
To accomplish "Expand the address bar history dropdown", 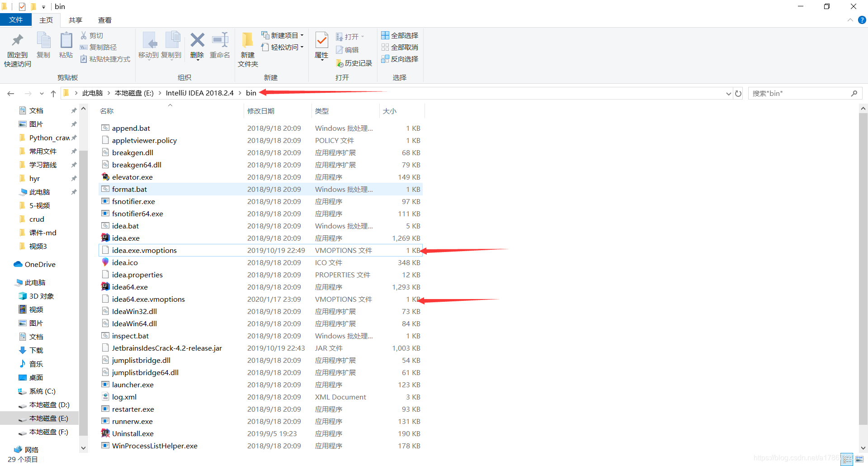I will point(728,93).
